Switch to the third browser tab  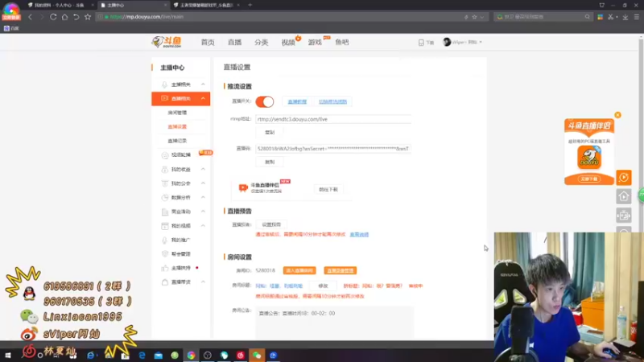(x=205, y=5)
